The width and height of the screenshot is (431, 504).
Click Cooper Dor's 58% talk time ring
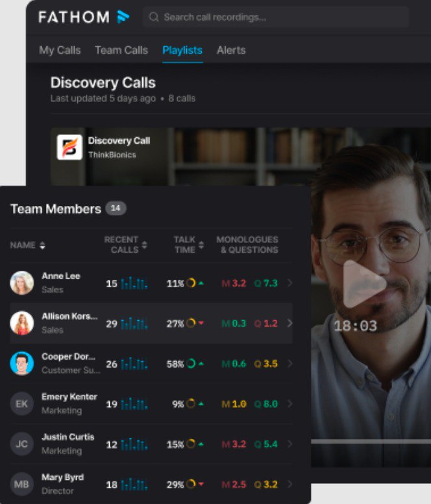[x=191, y=364]
